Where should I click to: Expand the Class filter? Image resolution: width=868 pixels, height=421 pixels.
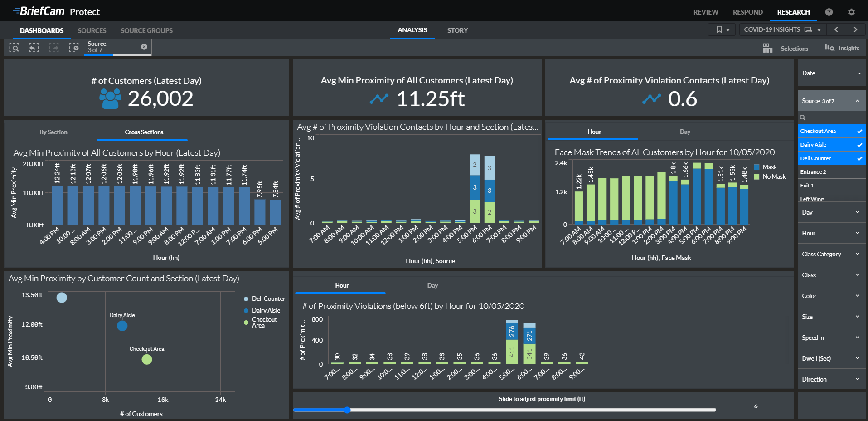832,275
